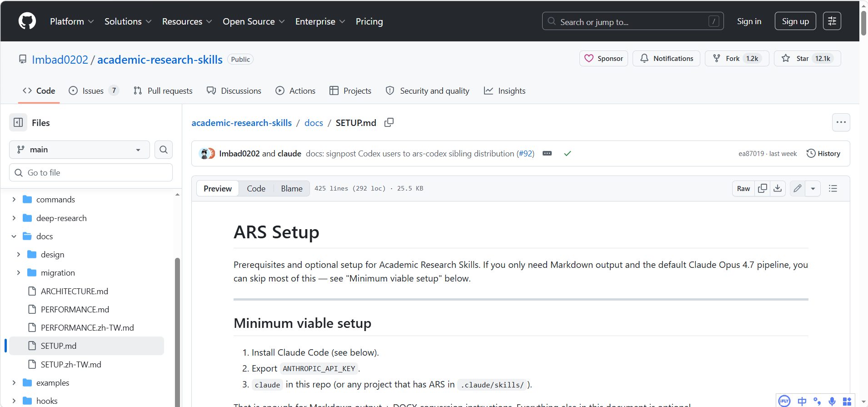Open the Imbad0202 owner link
The height and width of the screenshot is (407, 868).
(60, 60)
